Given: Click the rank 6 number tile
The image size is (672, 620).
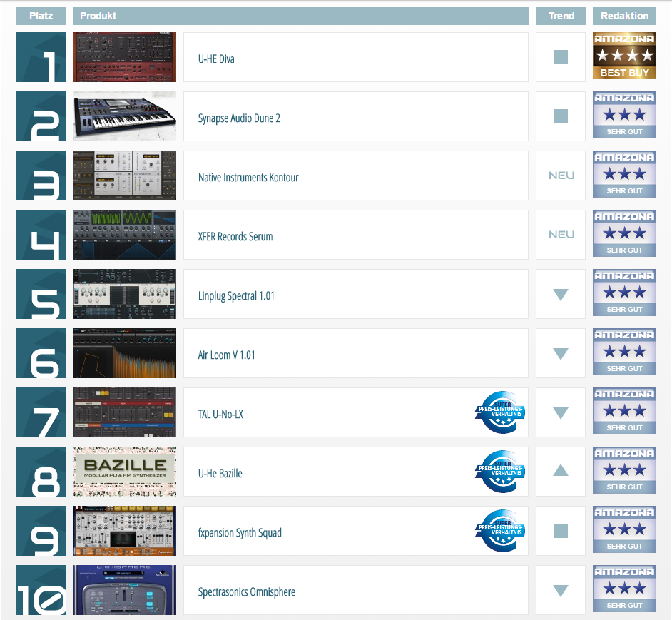Looking at the screenshot, I should [x=41, y=353].
